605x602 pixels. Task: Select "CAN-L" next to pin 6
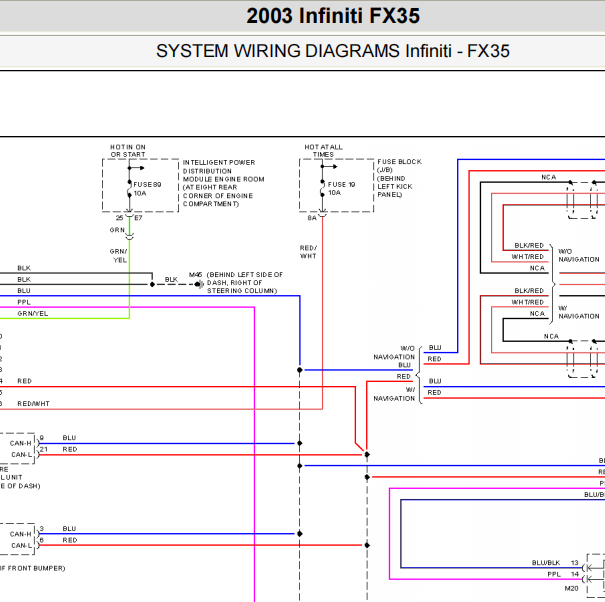[22, 545]
